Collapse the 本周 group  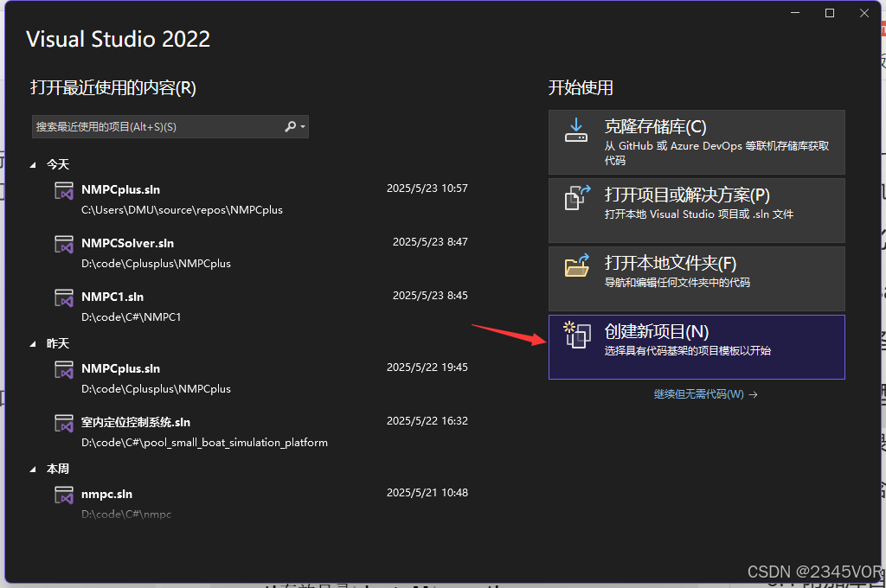coord(33,470)
